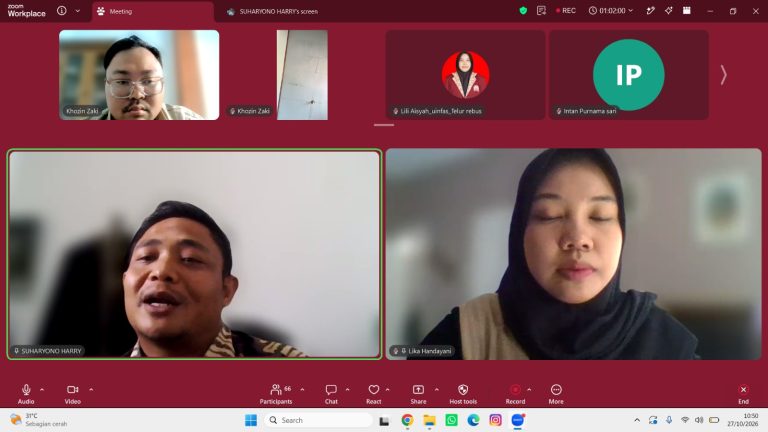Open Host tools shield
768x432 pixels.
click(463, 394)
